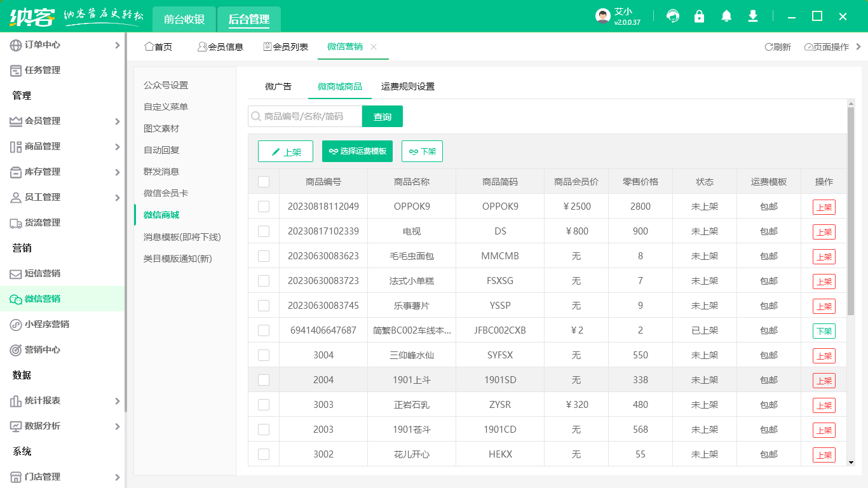
Task: Open the notification bell icon
Action: click(726, 16)
